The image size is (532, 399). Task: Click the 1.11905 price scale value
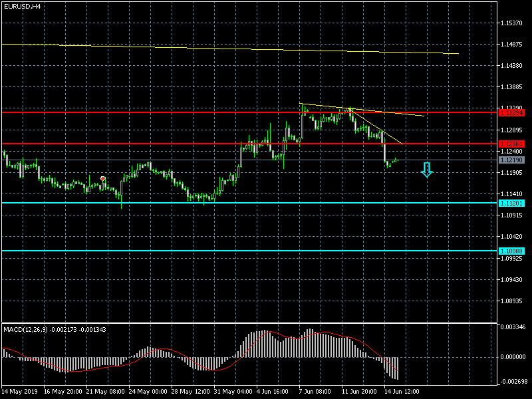tap(511, 173)
